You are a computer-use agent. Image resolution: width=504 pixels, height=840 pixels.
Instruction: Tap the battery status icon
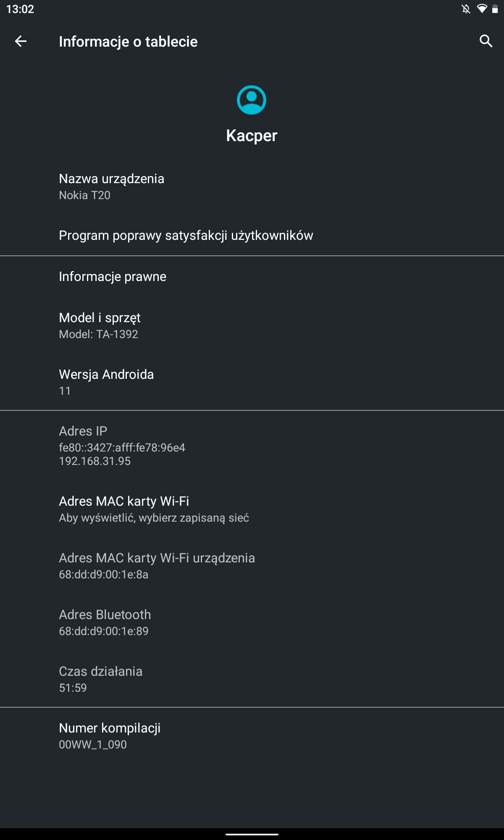point(495,9)
